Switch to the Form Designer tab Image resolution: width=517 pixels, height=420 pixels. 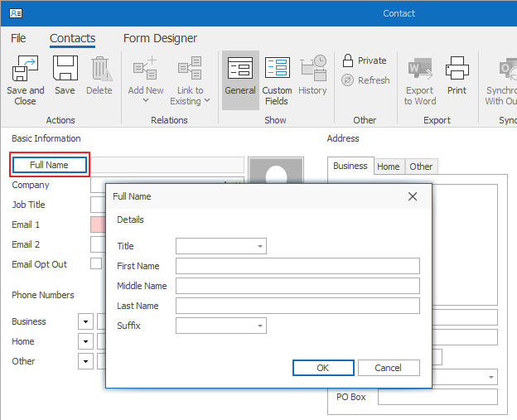click(160, 38)
